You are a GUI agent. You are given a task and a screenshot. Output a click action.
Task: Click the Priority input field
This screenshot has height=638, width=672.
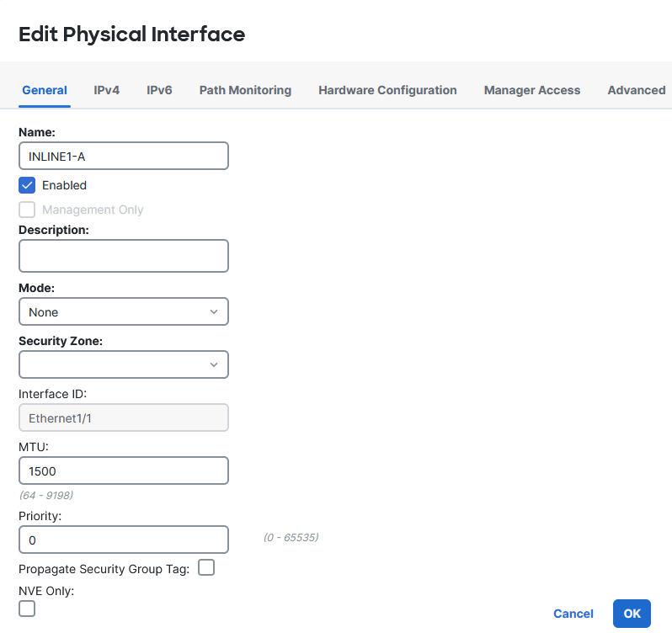[x=123, y=540]
